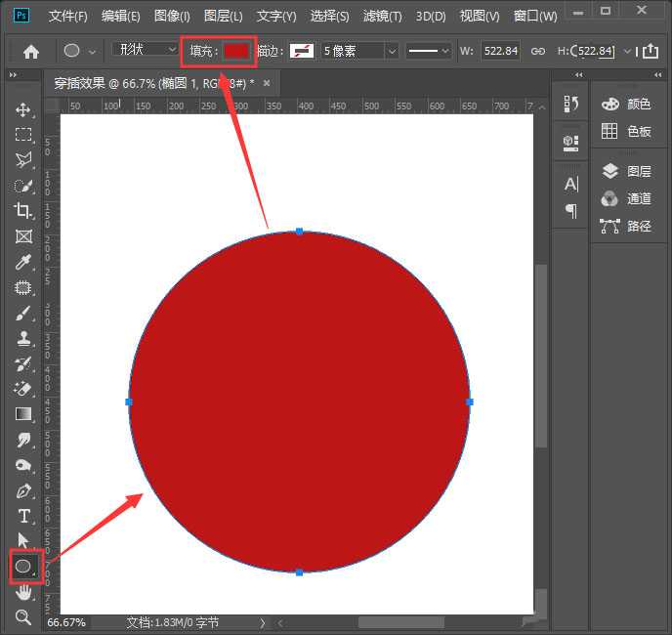This screenshot has height=635, width=672.
Task: Select the Zoom tool in toolbar
Action: (x=23, y=616)
